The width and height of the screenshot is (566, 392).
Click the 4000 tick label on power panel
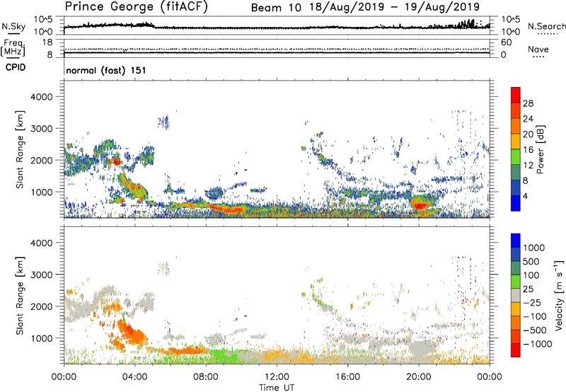point(41,97)
